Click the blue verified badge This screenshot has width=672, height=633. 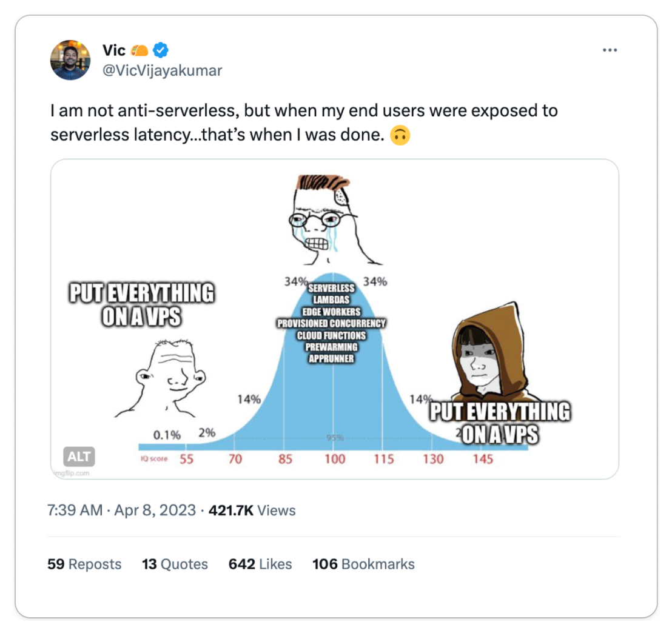pyautogui.click(x=161, y=50)
